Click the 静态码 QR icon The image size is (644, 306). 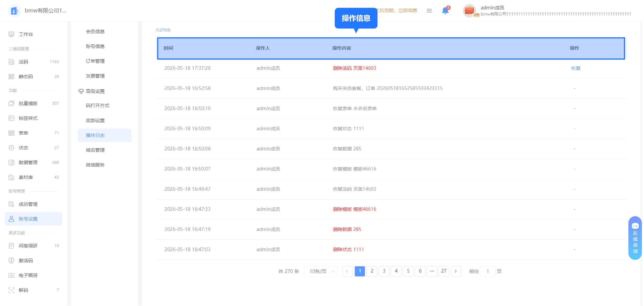(11, 77)
